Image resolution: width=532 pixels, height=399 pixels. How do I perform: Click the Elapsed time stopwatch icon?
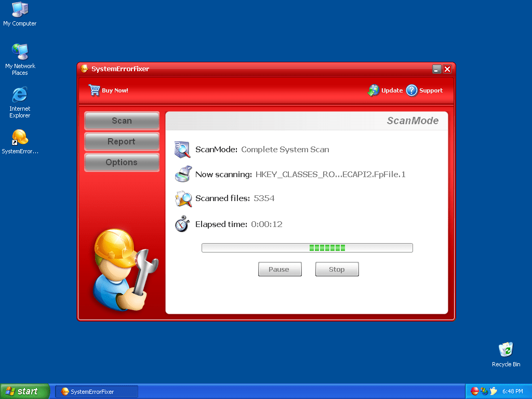coord(182,224)
